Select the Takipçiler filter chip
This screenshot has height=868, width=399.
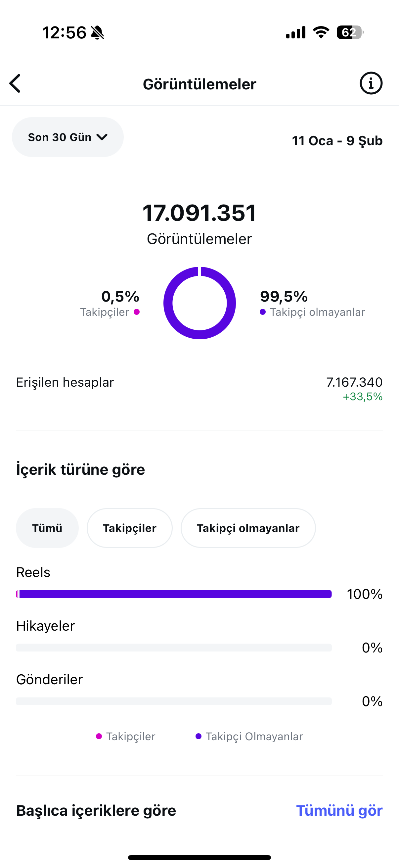(x=130, y=528)
